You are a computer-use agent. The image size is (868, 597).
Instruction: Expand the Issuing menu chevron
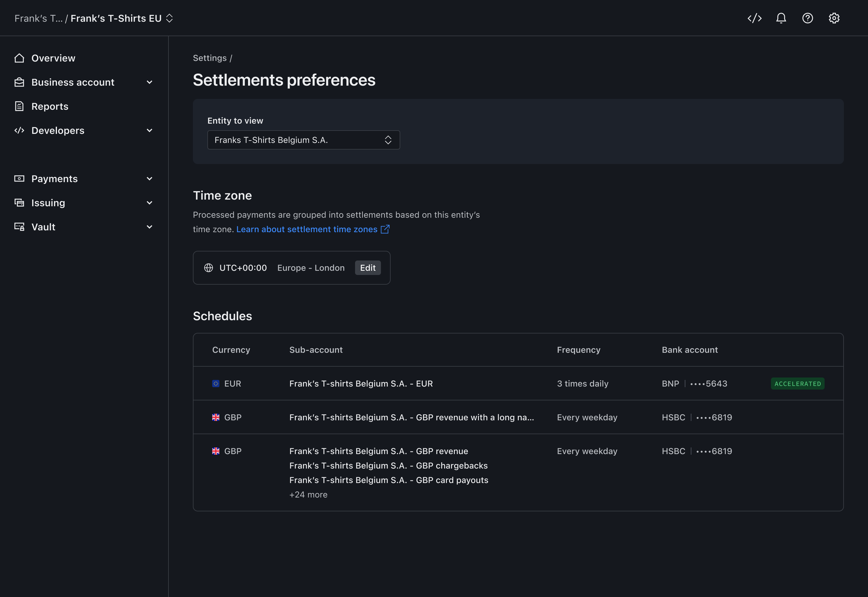click(x=149, y=203)
